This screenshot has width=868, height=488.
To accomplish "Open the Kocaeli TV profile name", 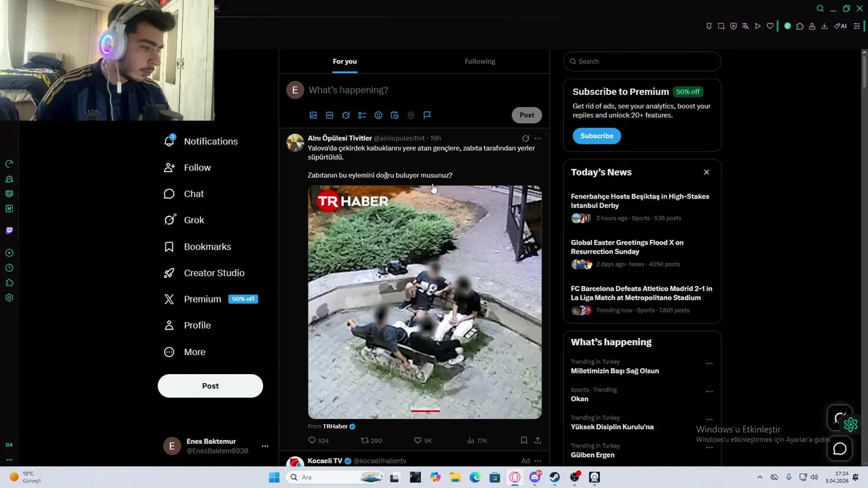I will tap(325, 461).
